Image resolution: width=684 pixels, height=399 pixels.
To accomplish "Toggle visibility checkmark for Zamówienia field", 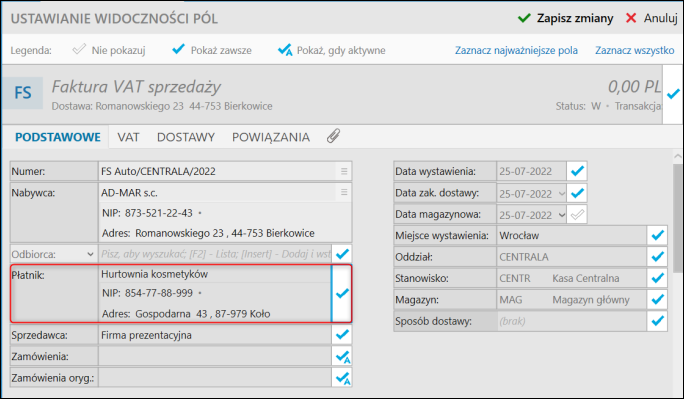I will click(x=342, y=356).
